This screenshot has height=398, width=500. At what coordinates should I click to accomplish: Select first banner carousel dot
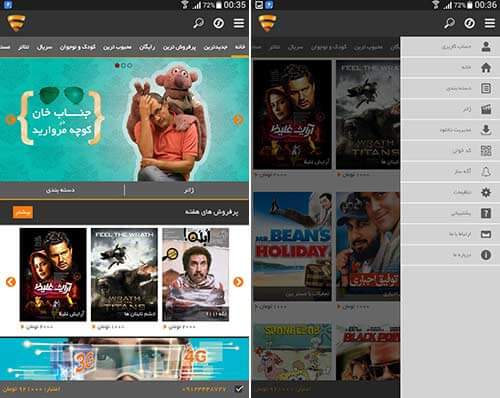[117, 65]
